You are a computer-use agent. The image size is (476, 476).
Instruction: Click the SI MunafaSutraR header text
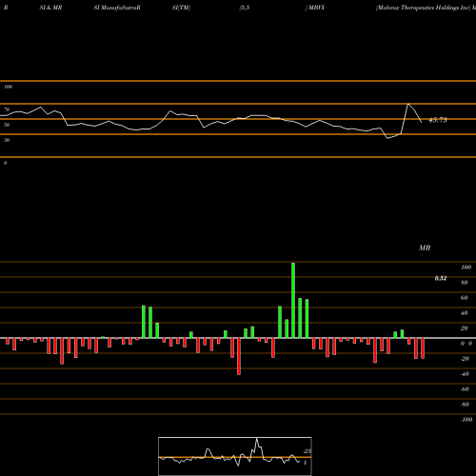coord(117,8)
